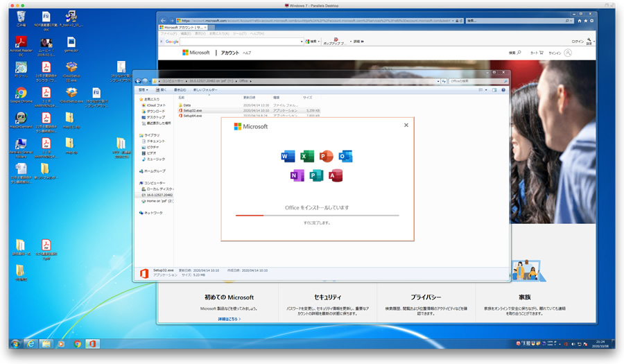Viewport: 624px width, 364px height.
Task: Click Office installer icon on taskbar
Action: click(92, 344)
